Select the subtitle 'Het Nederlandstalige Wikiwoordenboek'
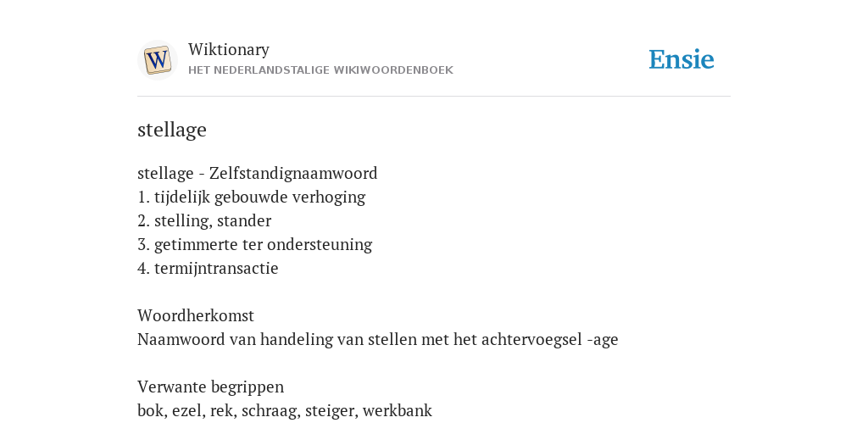 pos(320,70)
